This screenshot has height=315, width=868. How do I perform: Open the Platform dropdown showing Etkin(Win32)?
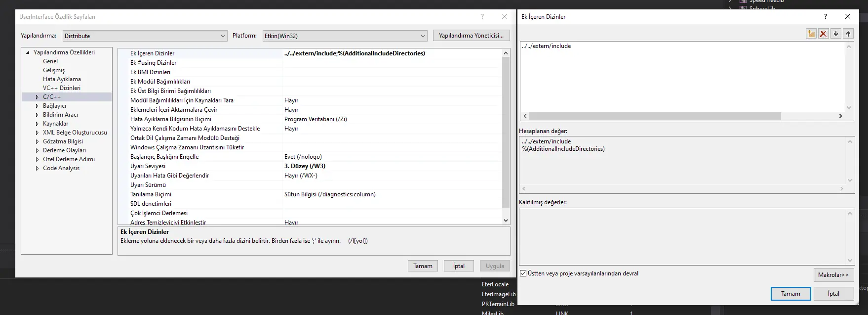pyautogui.click(x=345, y=36)
